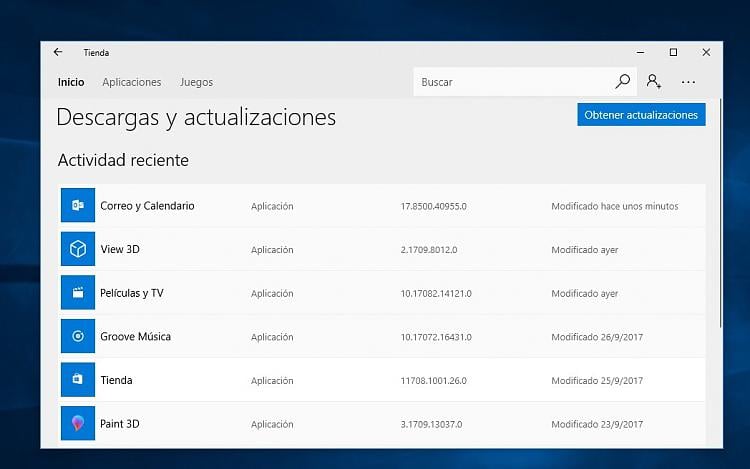Open the Aplicaciones tab

[132, 82]
